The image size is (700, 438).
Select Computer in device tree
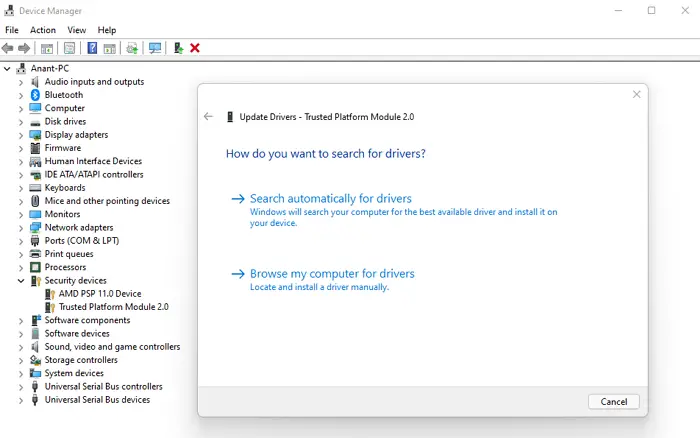pyautogui.click(x=64, y=108)
